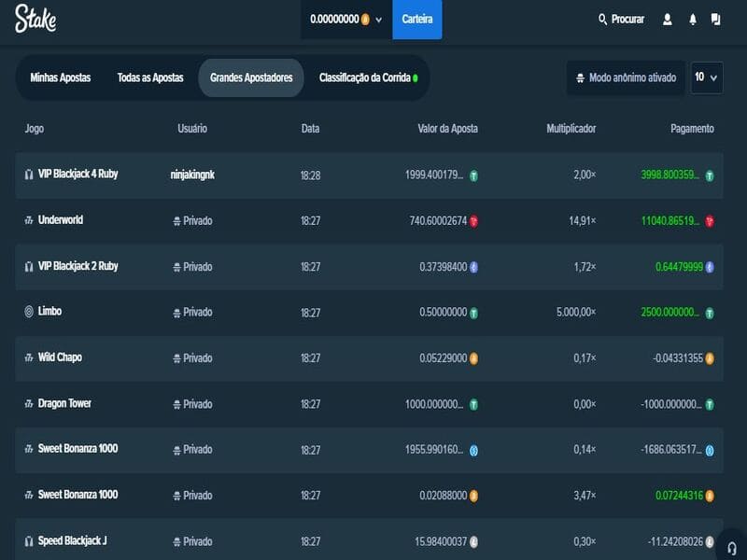
Task: Open the Speed Blackjack J game
Action: [73, 541]
